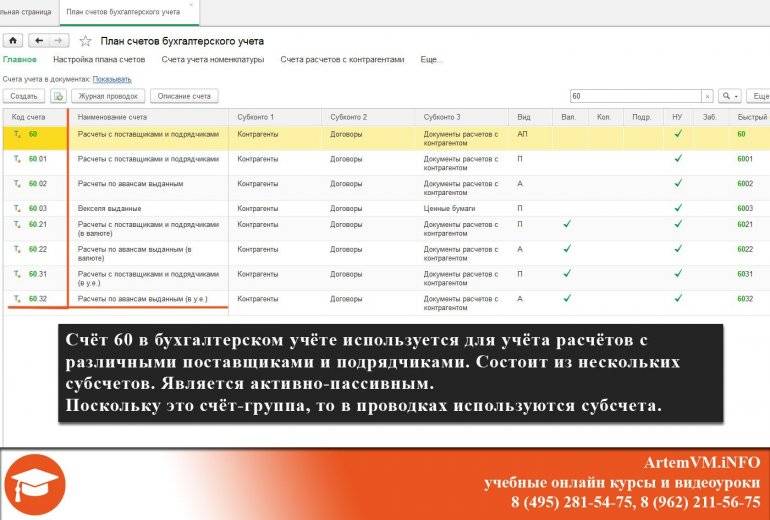Clear the search field with x icon
The width and height of the screenshot is (770, 520).
(707, 96)
